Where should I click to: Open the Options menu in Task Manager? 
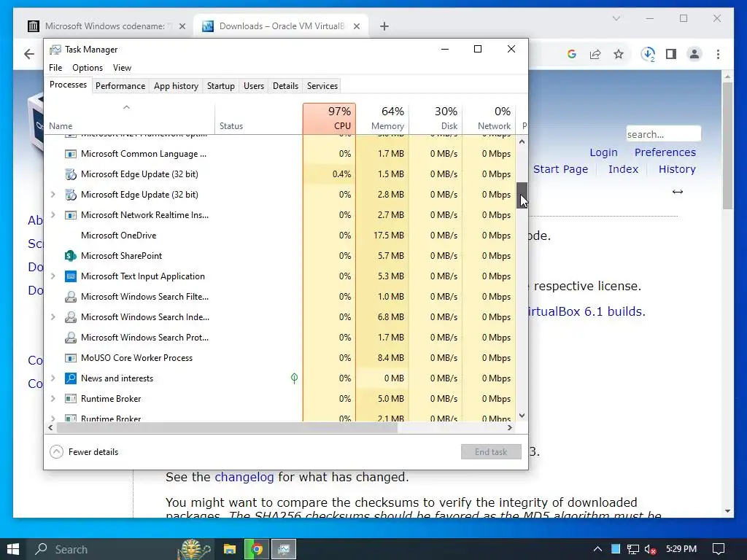(x=88, y=68)
